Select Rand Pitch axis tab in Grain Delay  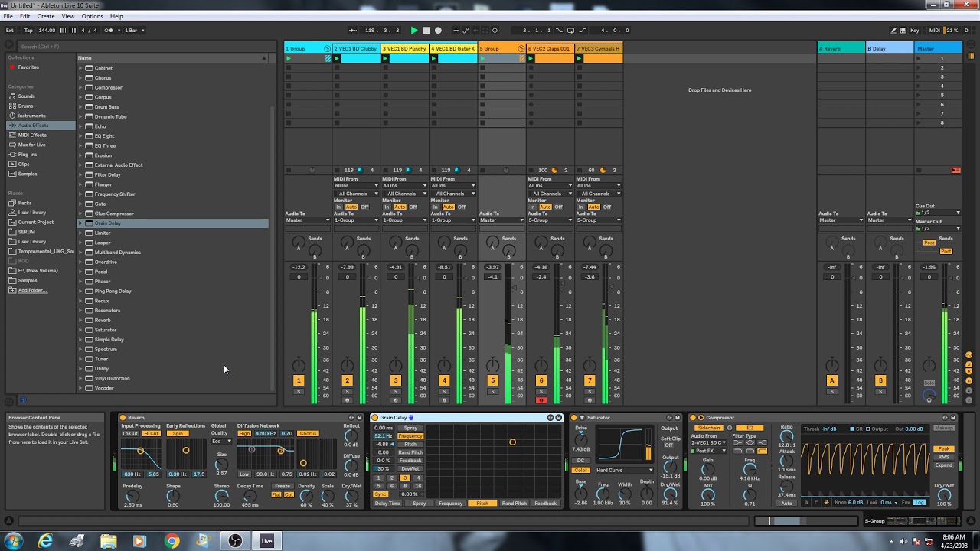point(514,504)
